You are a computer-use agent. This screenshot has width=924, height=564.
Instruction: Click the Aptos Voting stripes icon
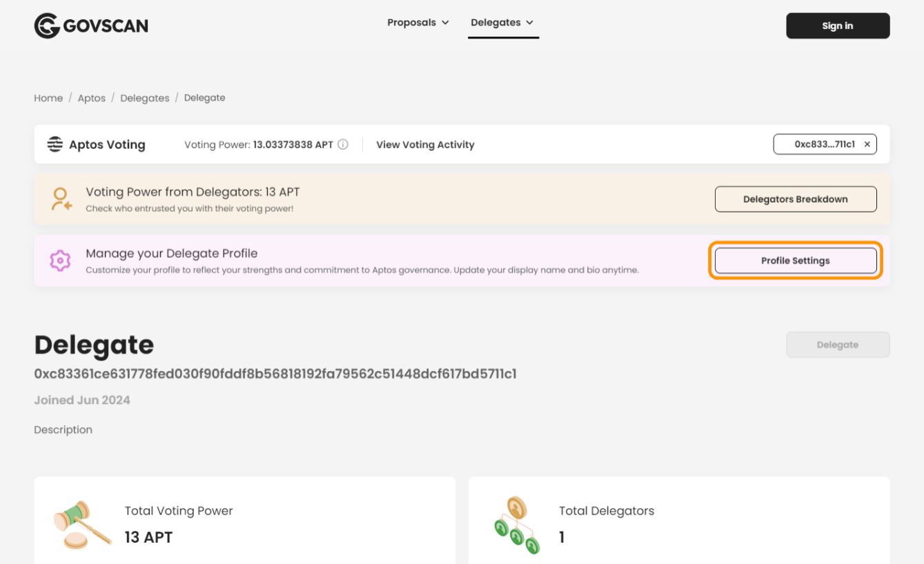point(55,145)
